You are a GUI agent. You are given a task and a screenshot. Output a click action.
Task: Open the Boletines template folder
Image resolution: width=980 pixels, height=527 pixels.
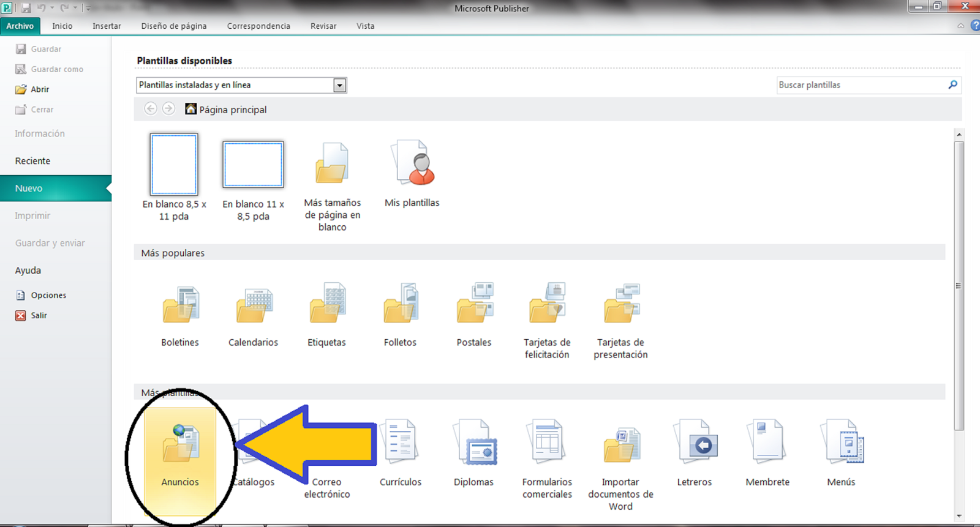(x=180, y=315)
